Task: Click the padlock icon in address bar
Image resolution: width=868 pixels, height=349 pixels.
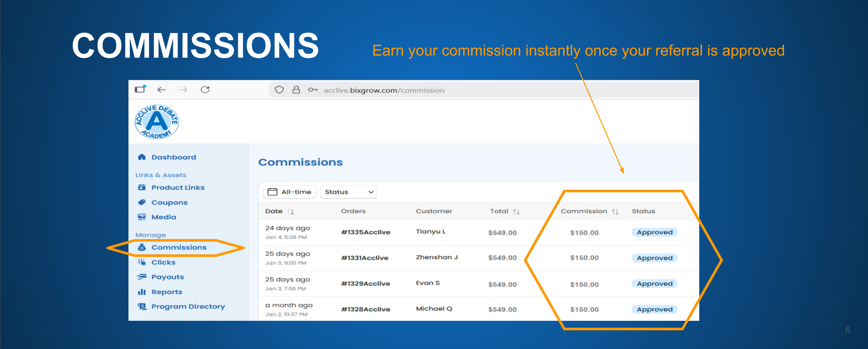Action: [x=296, y=90]
